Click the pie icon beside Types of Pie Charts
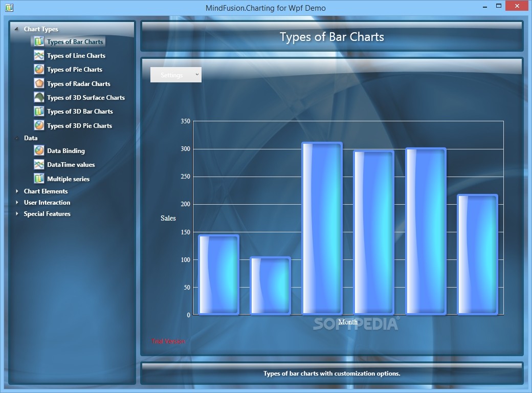The width and height of the screenshot is (532, 393). pyautogui.click(x=39, y=69)
